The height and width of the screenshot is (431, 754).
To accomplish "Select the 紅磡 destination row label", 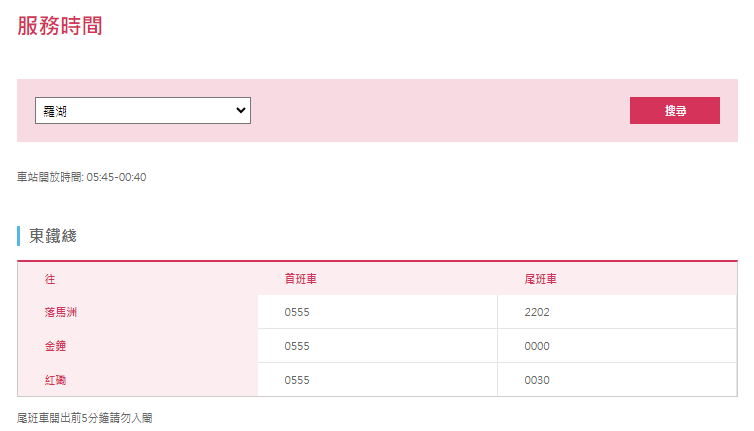I will (55, 380).
